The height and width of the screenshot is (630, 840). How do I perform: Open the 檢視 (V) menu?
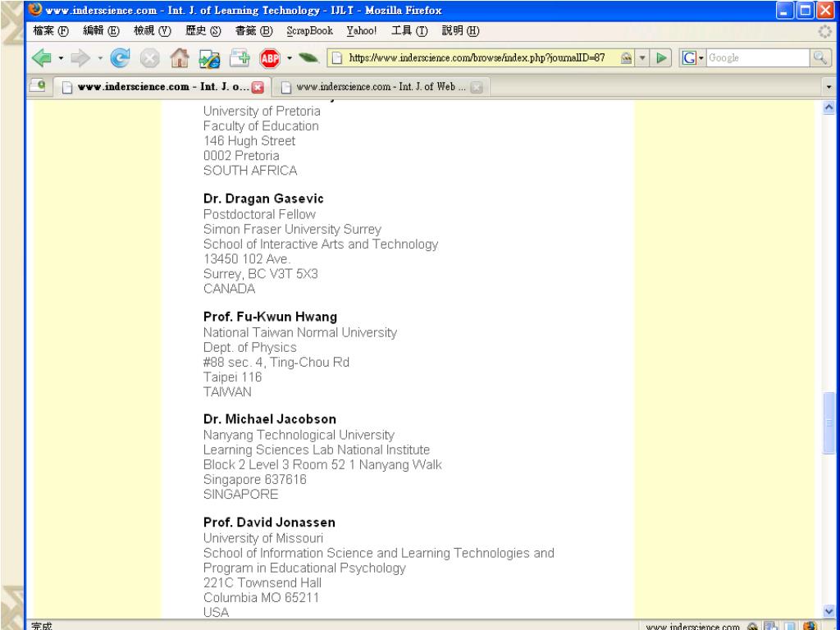(x=152, y=31)
